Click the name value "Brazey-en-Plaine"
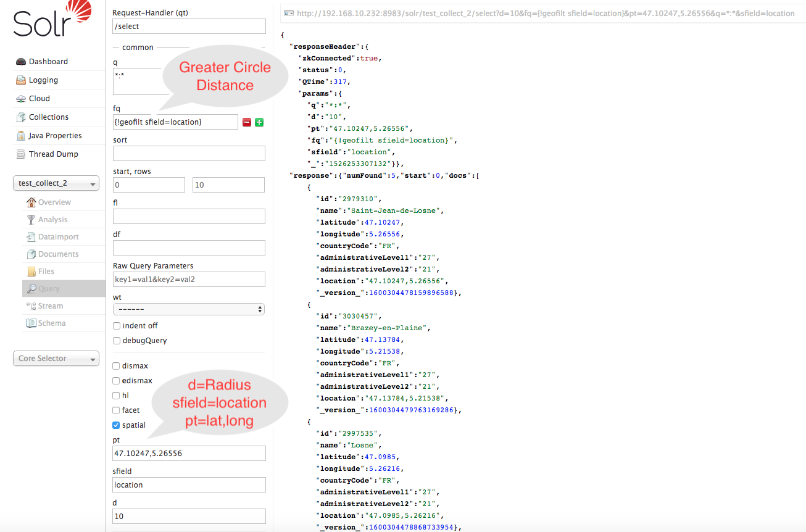The width and height of the screenshot is (806, 532). click(388, 328)
